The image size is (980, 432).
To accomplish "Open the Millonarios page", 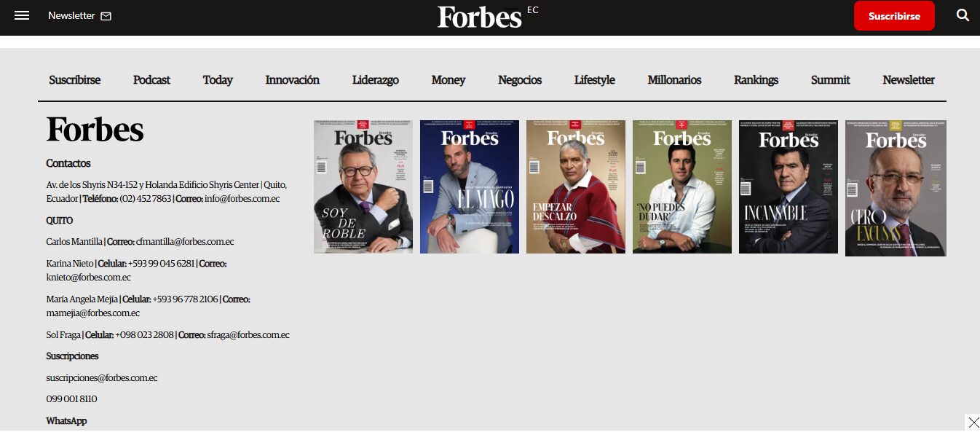I will click(x=674, y=80).
